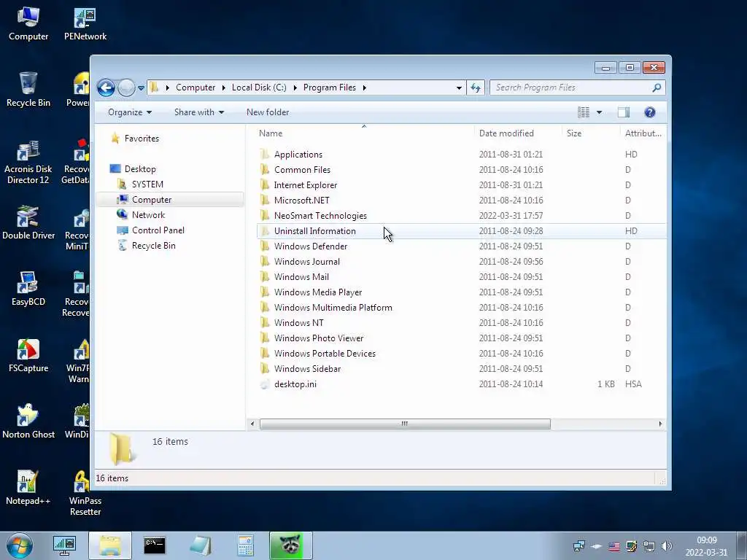Select Recycle Bin in the navigation pane
Screen dimensions: 747x560
pos(146,246)
